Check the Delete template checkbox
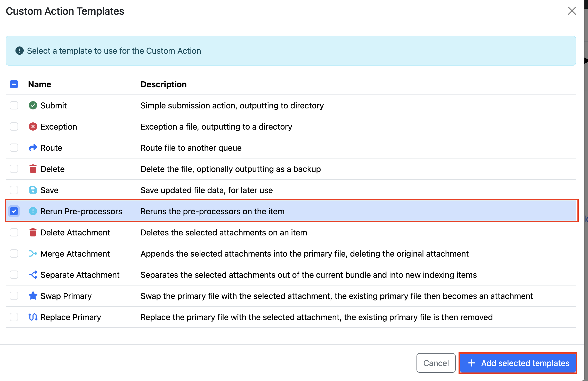Image resolution: width=588 pixels, height=381 pixels. [14, 169]
